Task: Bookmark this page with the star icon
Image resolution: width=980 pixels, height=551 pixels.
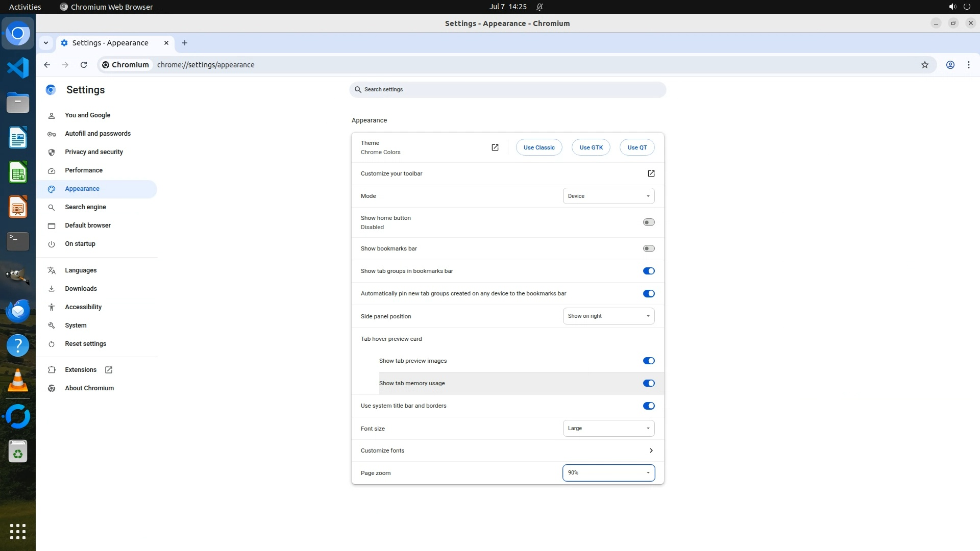Action: (924, 65)
